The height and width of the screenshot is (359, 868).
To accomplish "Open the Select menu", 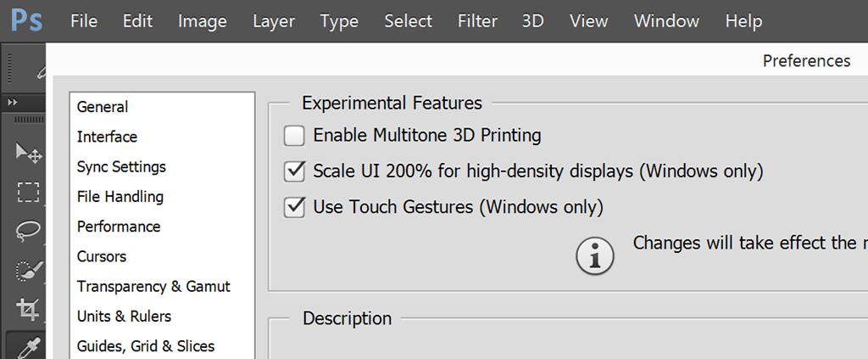I will pyautogui.click(x=409, y=21).
